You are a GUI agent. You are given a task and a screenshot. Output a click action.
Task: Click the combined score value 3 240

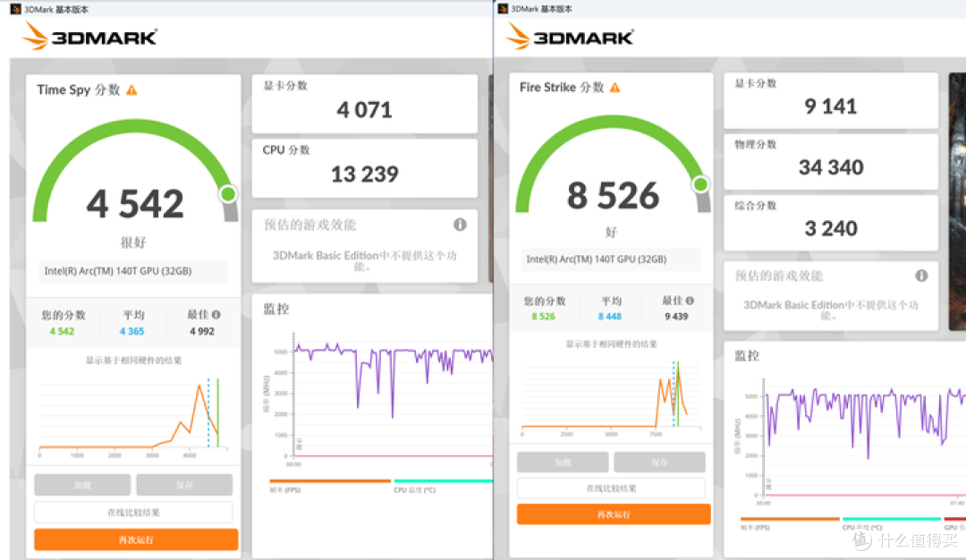point(830,228)
